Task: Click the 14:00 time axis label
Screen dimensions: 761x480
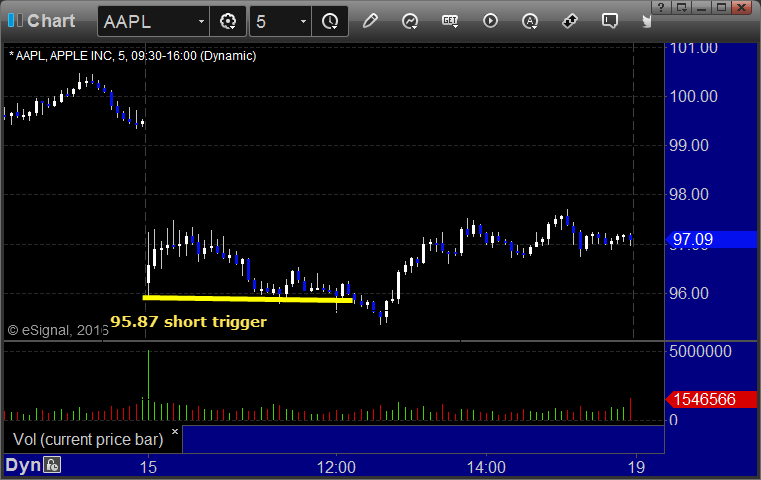Action: pos(486,467)
